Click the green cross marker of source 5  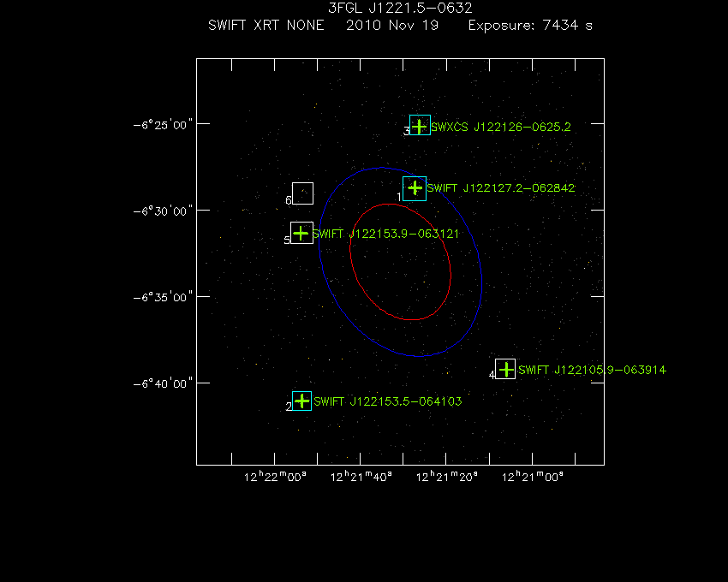pos(301,233)
